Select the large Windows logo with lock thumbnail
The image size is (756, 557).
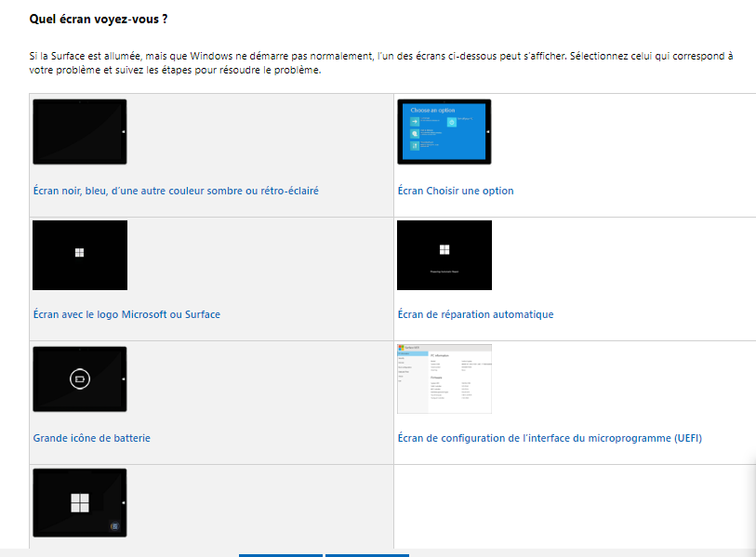click(x=80, y=502)
